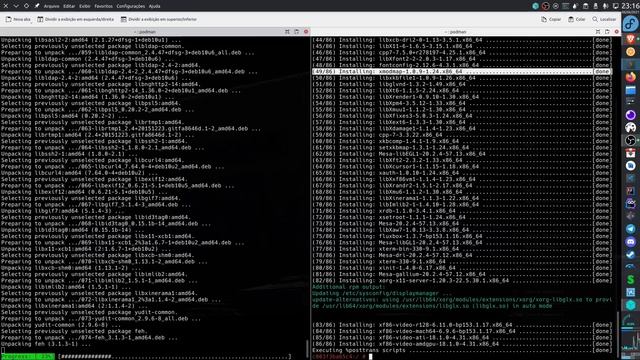Open Discord from dock
This screenshot has width=640, height=360.
point(631,242)
